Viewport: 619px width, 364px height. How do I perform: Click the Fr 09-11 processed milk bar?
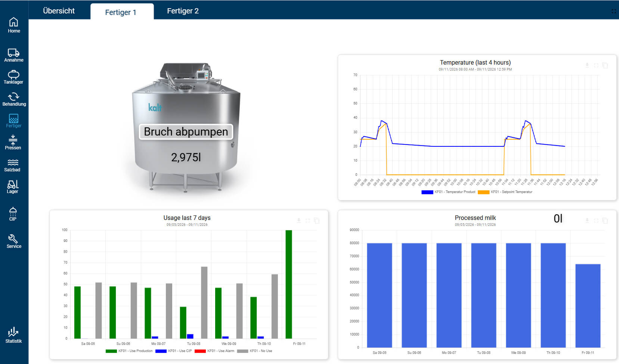tap(588, 306)
